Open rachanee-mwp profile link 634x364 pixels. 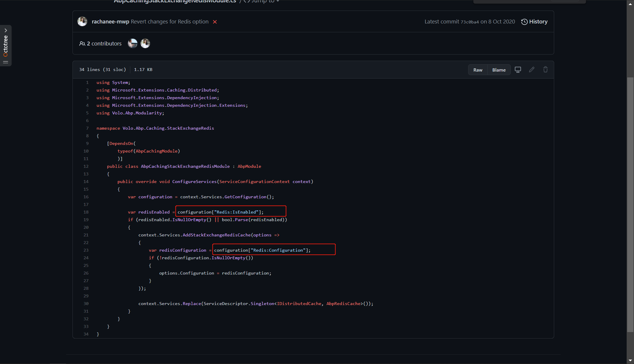[110, 22]
